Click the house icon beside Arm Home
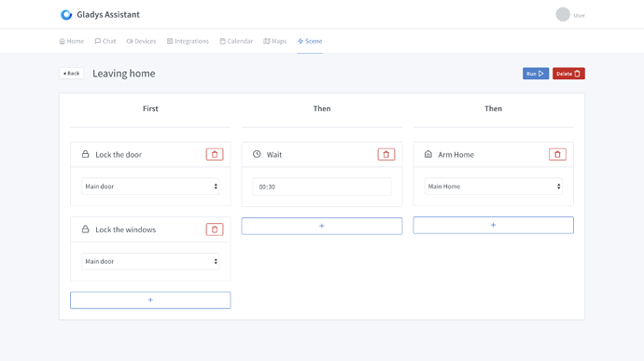The height and width of the screenshot is (361, 644). coord(428,154)
